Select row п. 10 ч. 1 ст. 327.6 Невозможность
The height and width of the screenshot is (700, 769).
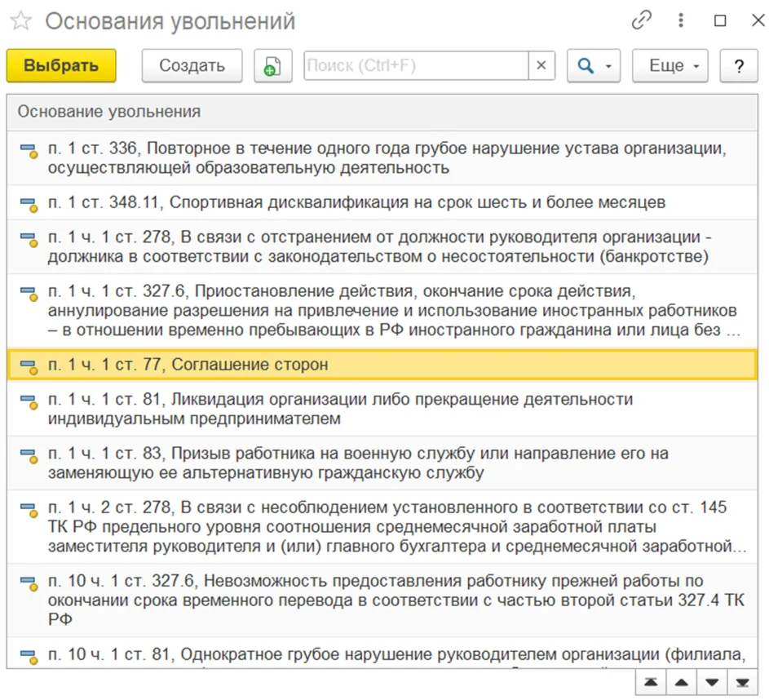[x=382, y=600]
